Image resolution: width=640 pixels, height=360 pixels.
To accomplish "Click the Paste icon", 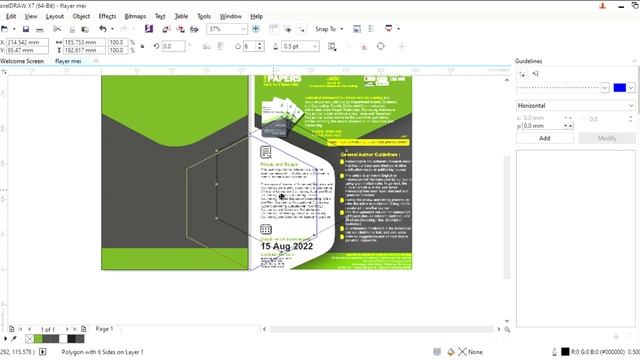I will point(85,29).
